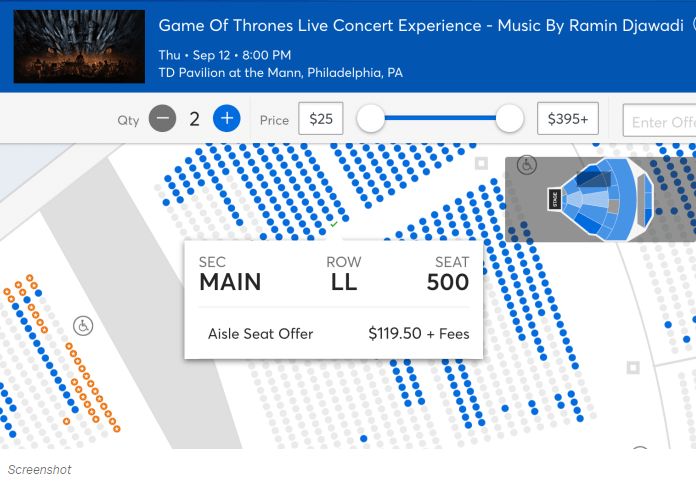
Task: Open the Game of Thrones event thumbnail
Action: point(79,47)
